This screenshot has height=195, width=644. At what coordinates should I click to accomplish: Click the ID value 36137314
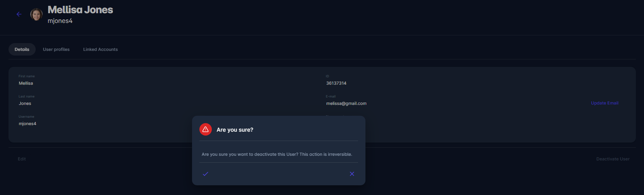pos(336,83)
